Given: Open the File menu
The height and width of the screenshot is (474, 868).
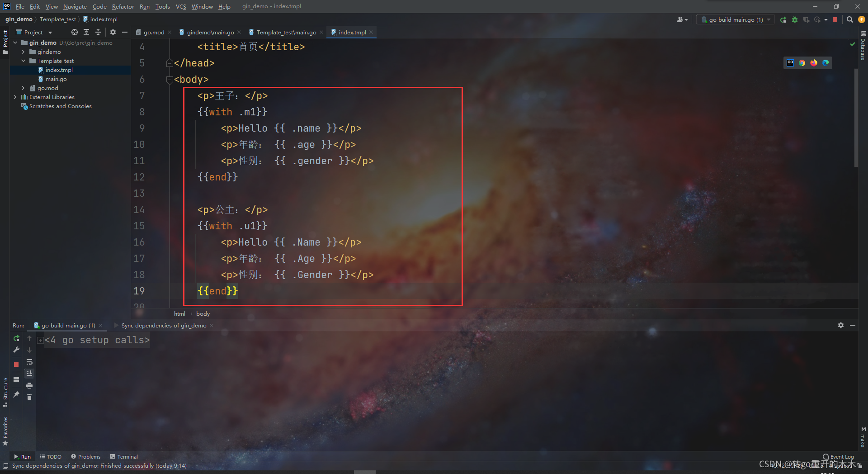Looking at the screenshot, I should 20,6.
